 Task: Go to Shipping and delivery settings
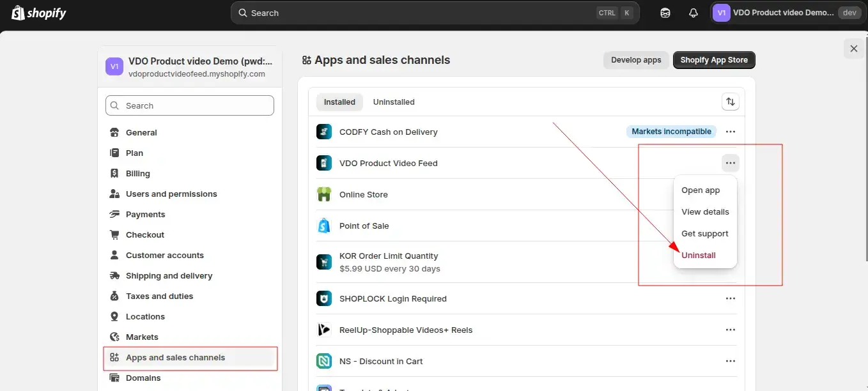169,275
